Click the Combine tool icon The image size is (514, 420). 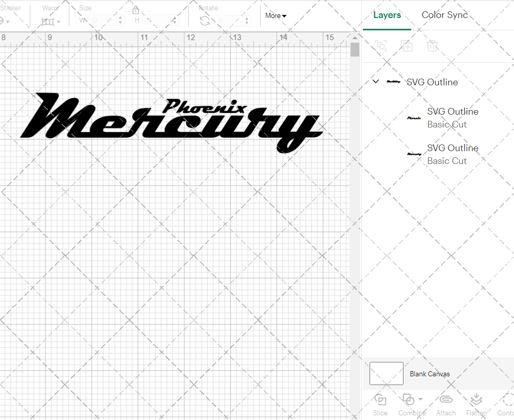point(409,401)
